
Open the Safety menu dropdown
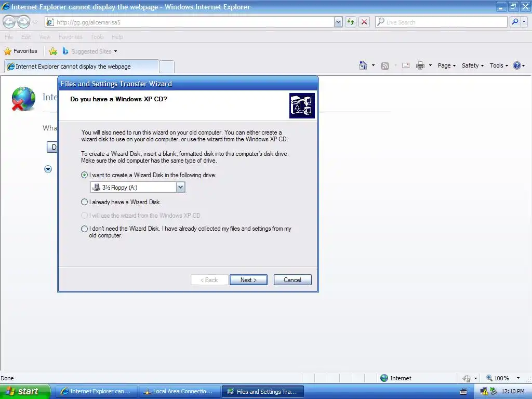click(x=473, y=65)
